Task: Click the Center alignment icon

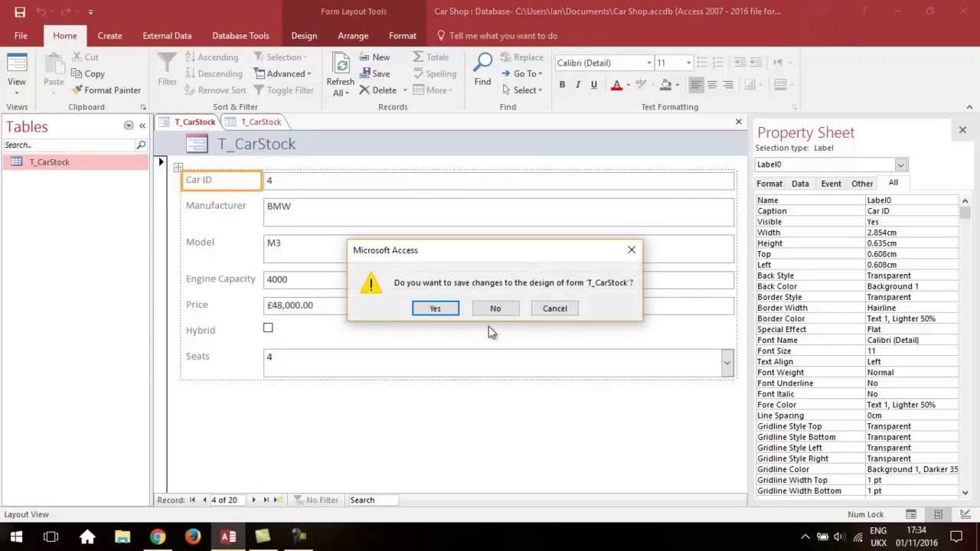Action: point(712,85)
